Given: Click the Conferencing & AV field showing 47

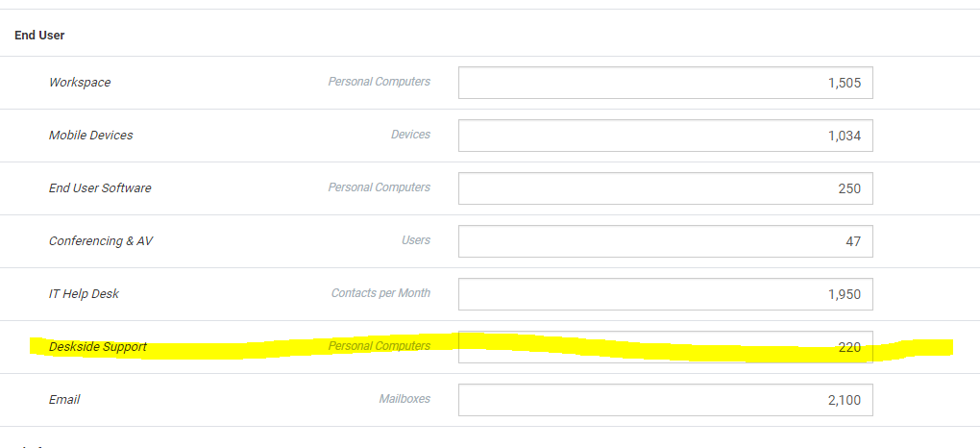Looking at the screenshot, I should [x=666, y=241].
